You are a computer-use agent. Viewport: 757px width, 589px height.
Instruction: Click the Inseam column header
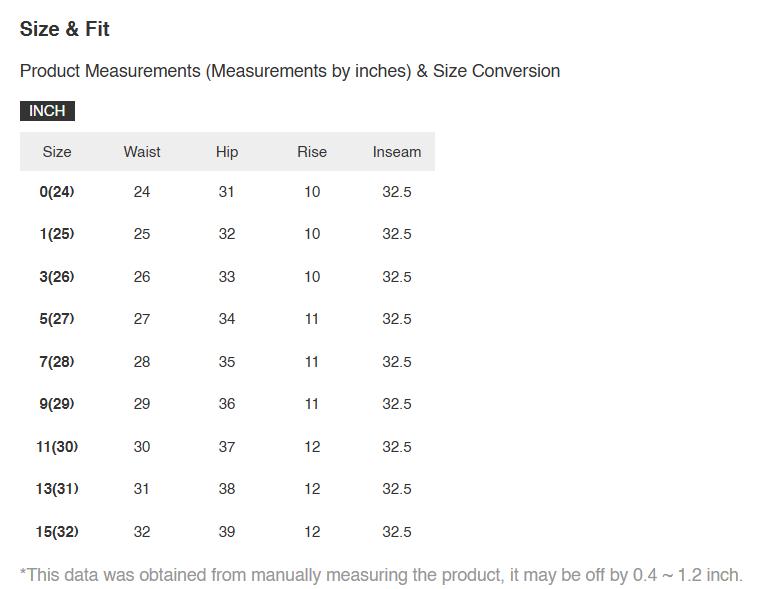coord(397,152)
